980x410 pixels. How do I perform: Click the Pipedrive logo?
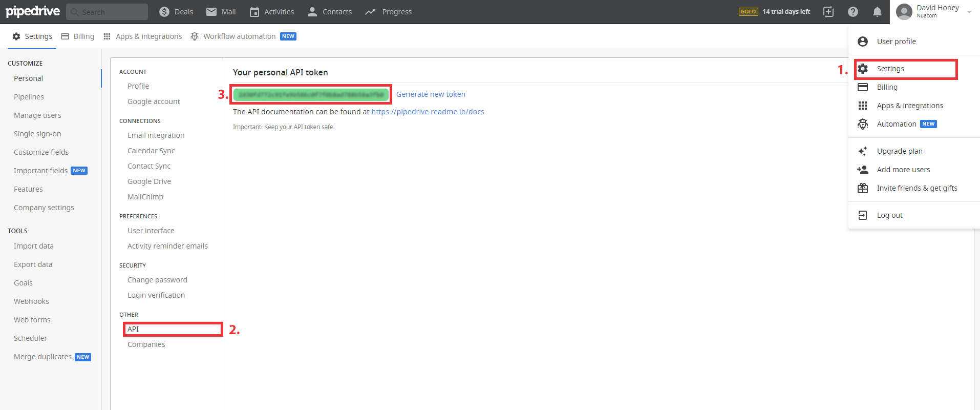(x=33, y=11)
